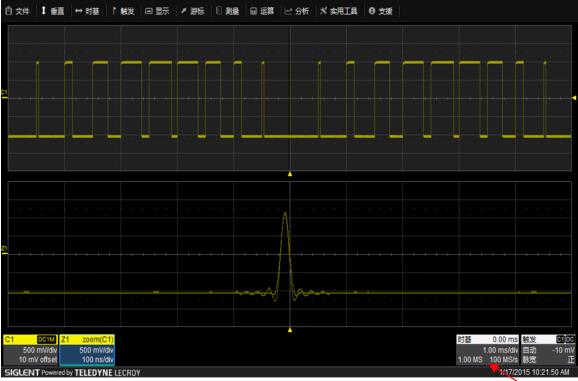This screenshot has width=578, height=381.
Task: Click the DC1M coupling badge on C1
Action: [47, 339]
